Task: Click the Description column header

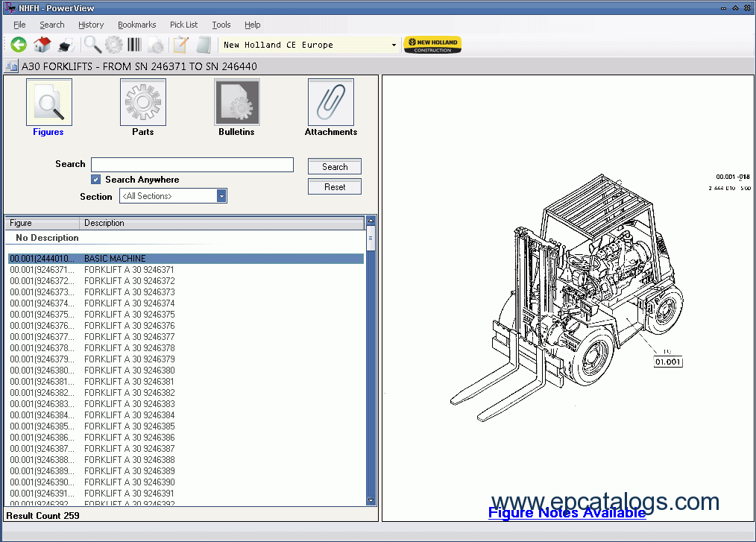Action: pyautogui.click(x=221, y=223)
